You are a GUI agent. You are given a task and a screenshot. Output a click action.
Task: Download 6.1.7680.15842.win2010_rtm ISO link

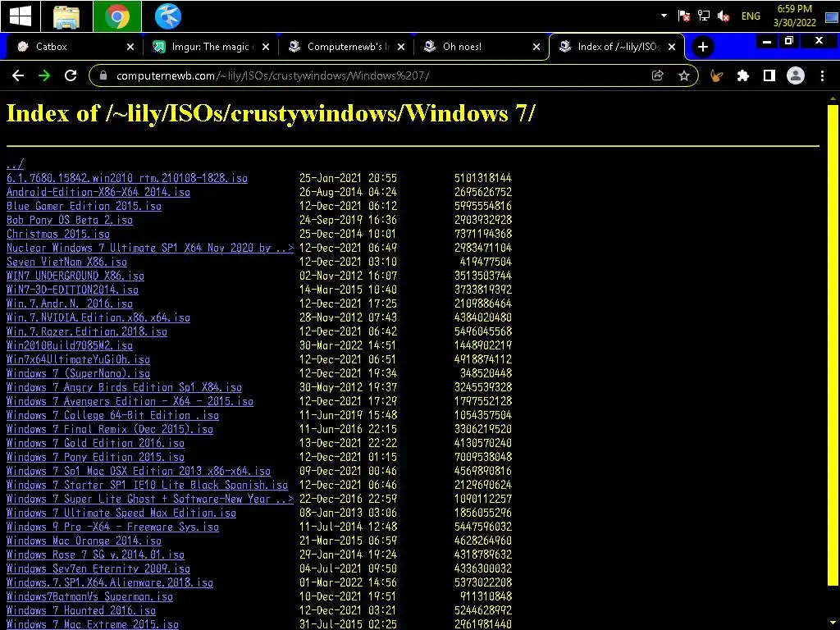pos(127,178)
